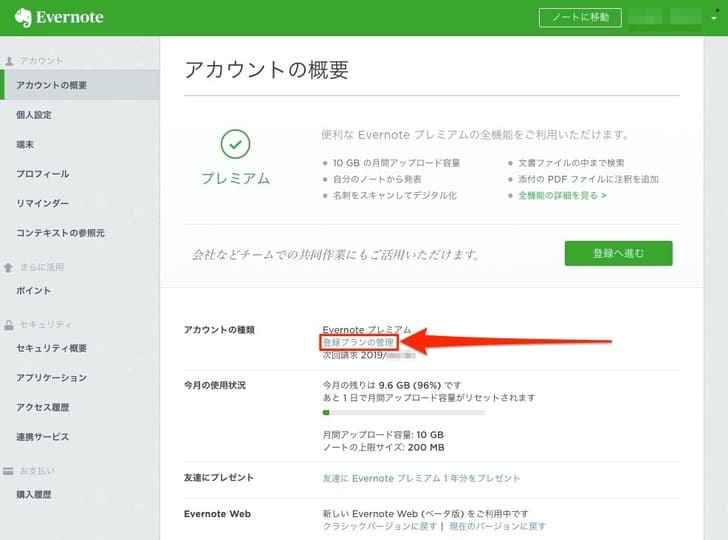
Task: Click the ノートに移動 button
Action: (x=580, y=18)
